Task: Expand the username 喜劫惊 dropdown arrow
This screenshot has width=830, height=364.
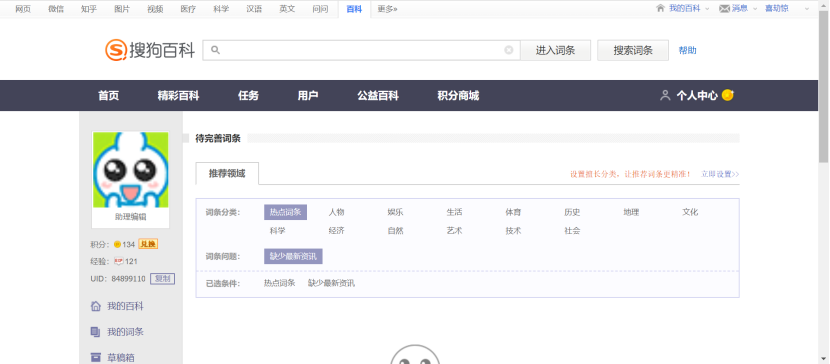Action: coord(807,9)
